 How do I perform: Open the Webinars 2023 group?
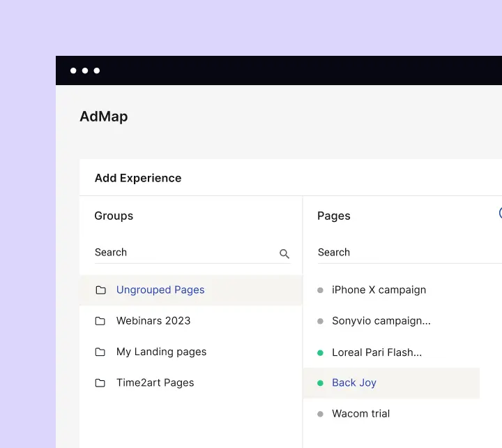point(153,321)
